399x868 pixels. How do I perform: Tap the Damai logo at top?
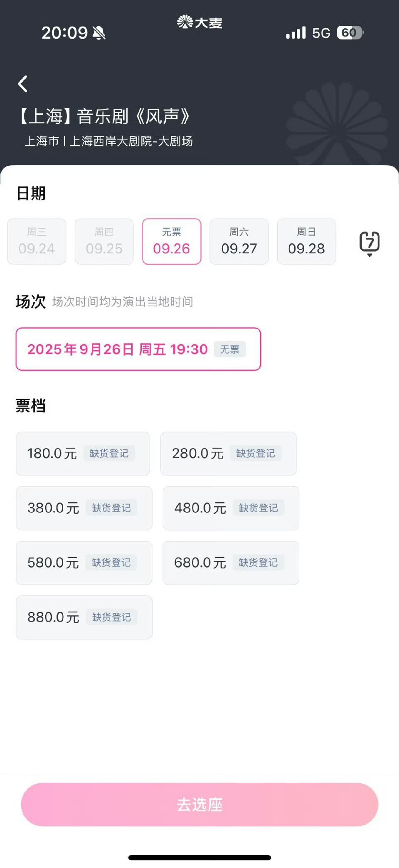[x=199, y=22]
